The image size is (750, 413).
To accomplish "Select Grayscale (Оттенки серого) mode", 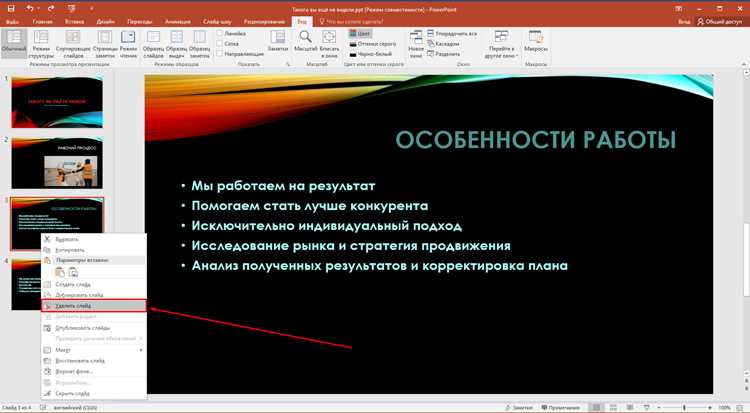I will point(373,44).
